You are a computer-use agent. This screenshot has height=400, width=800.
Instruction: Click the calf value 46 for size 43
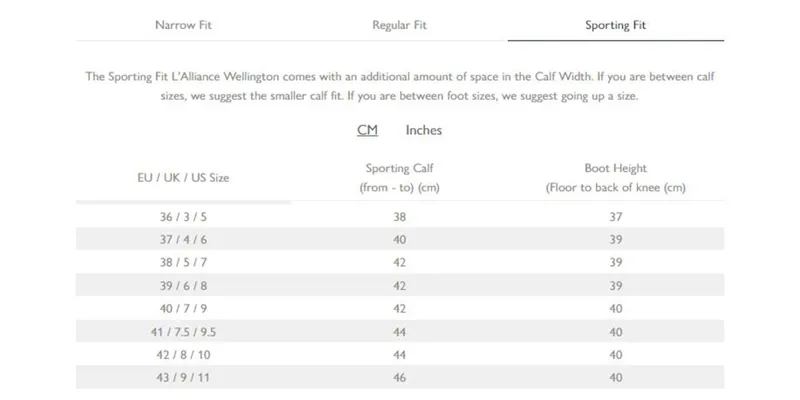tap(399, 378)
